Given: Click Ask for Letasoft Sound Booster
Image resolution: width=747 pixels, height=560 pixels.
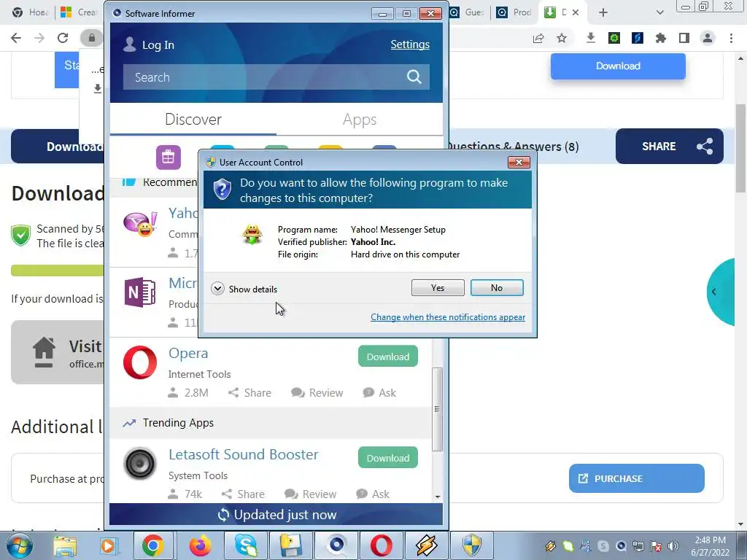Looking at the screenshot, I should pos(373,494).
